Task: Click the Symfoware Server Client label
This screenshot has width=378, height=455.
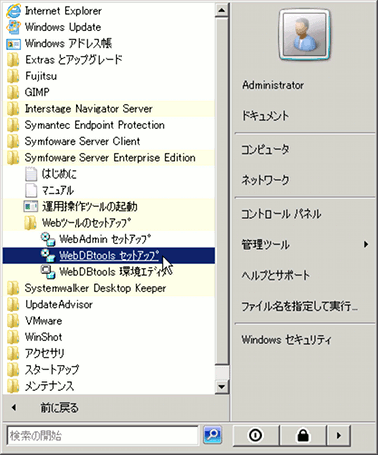Action: click(82, 141)
